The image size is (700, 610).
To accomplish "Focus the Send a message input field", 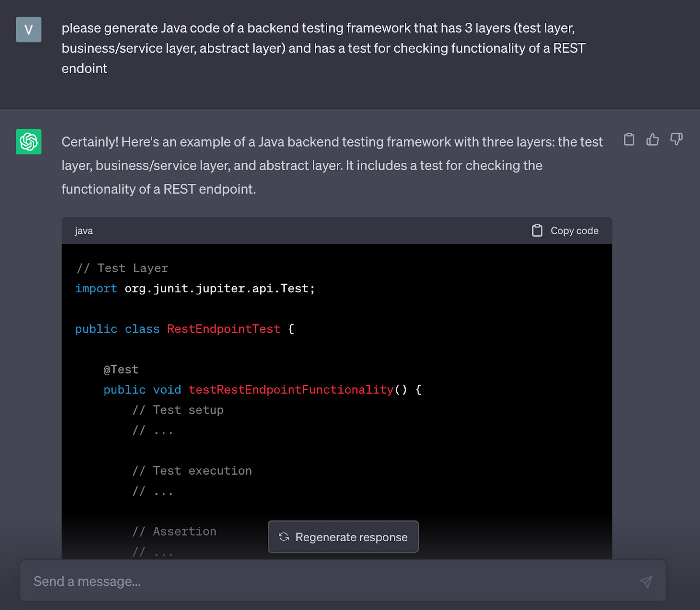I will pos(343,581).
